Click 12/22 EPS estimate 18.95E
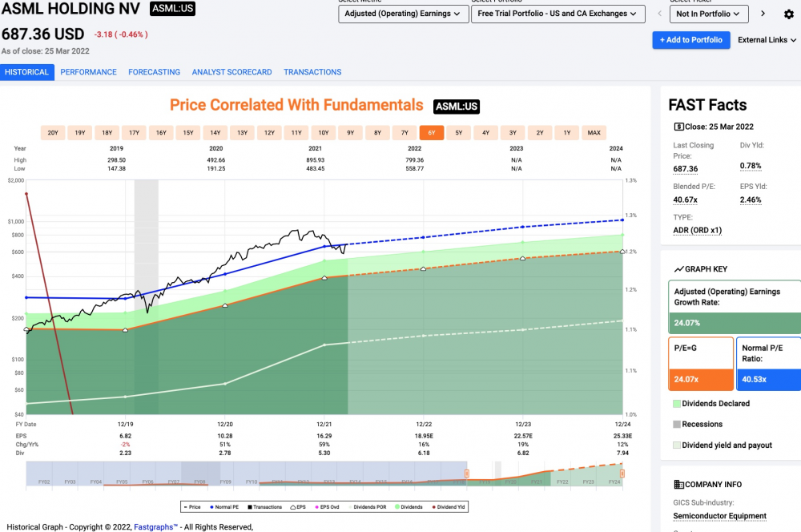Image resolution: width=801 pixels, height=532 pixels. pyautogui.click(x=424, y=436)
